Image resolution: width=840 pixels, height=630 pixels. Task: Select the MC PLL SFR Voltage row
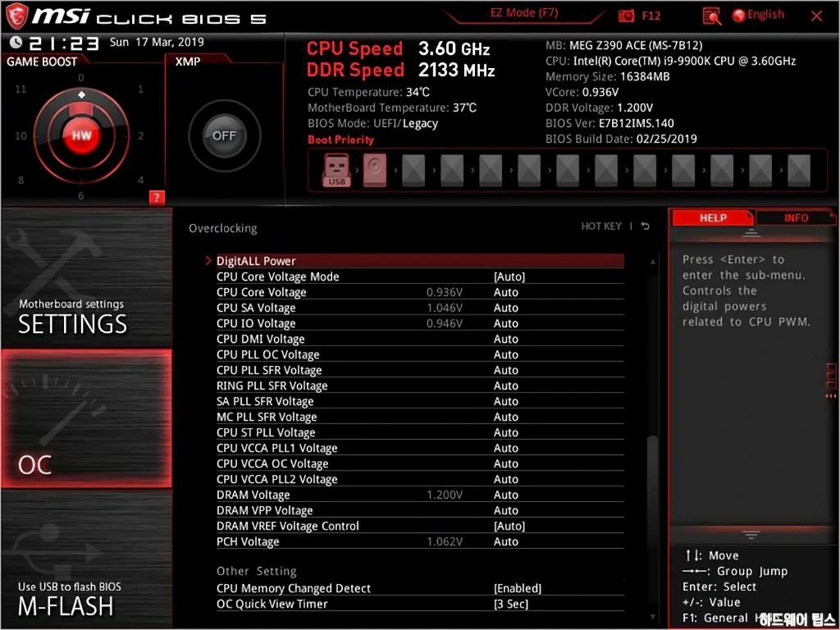tap(420, 417)
